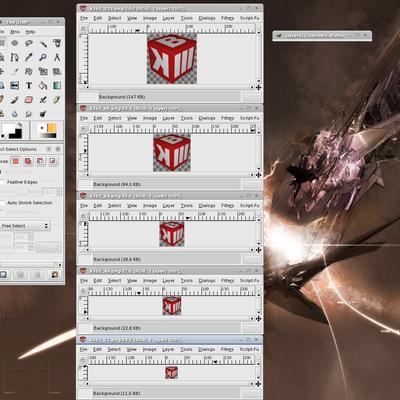Image resolution: width=400 pixels, height=400 pixels.
Task: Click delete saved options button
Action: (37, 275)
